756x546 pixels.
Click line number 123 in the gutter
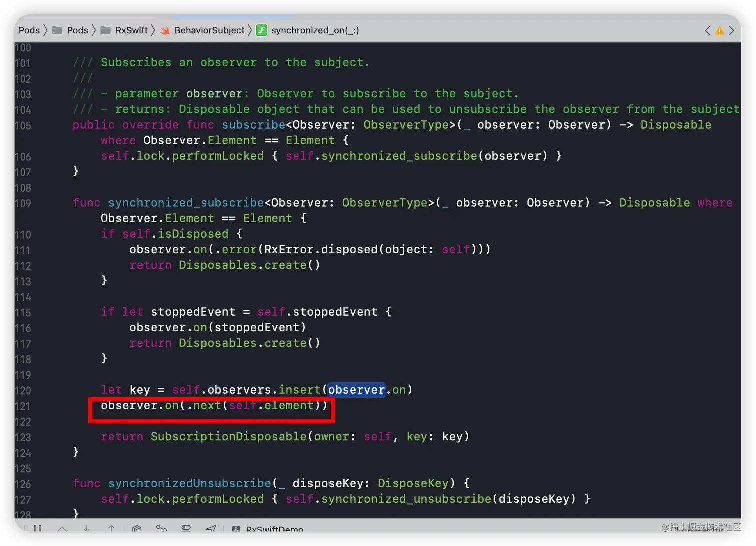pos(23,437)
